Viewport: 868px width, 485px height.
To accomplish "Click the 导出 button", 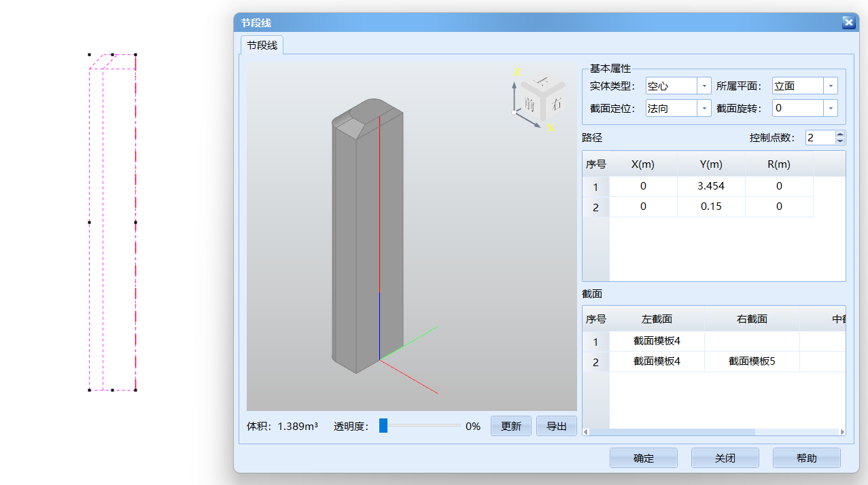I will [556, 426].
